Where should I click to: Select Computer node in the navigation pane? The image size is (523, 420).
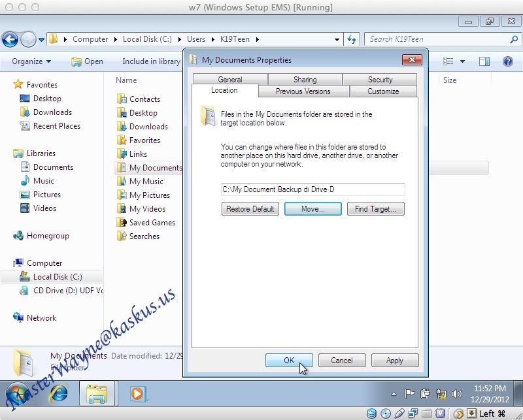[44, 263]
